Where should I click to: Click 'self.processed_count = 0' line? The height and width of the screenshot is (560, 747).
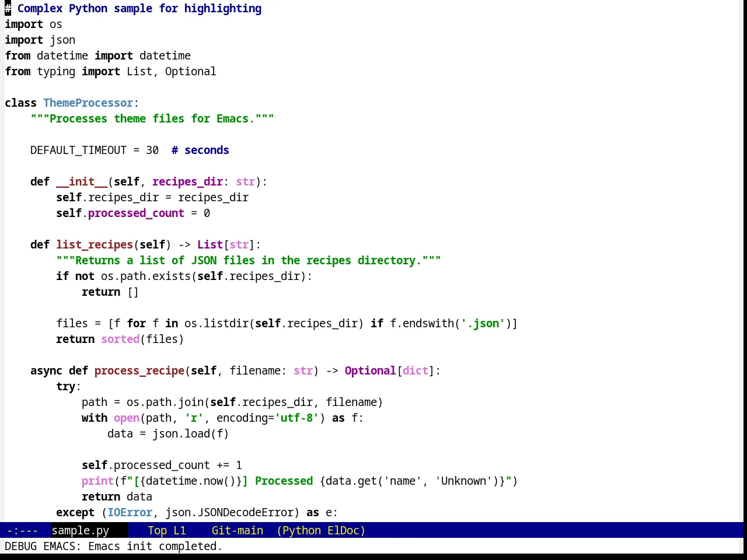pos(133,213)
